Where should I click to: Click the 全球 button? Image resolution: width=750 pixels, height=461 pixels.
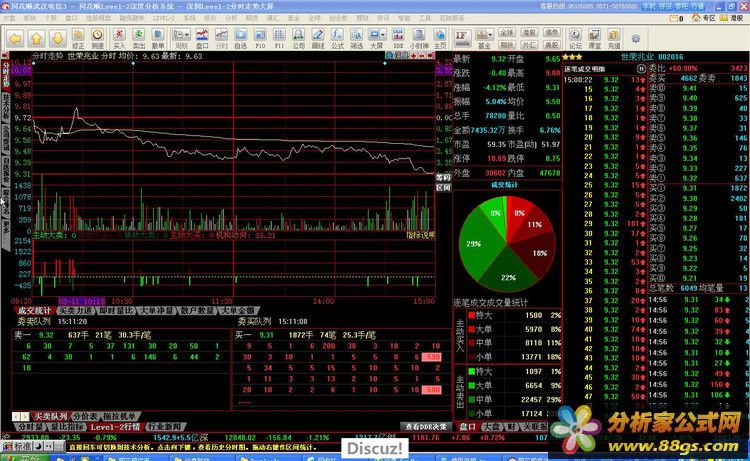click(x=506, y=33)
